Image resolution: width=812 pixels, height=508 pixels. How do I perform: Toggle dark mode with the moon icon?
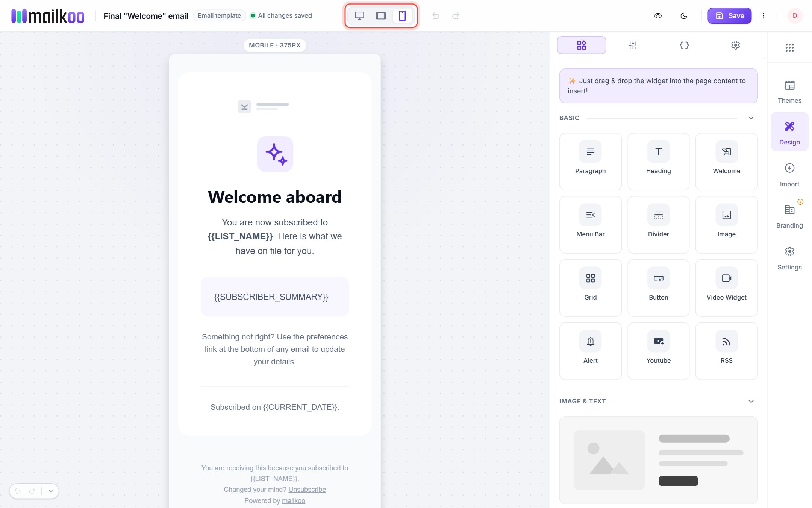click(x=684, y=16)
